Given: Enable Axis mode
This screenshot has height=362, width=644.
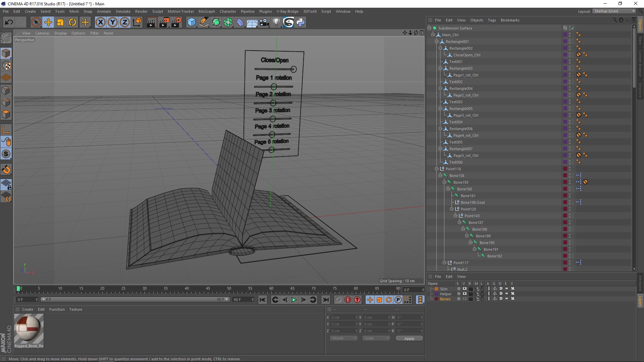Looking at the screenshot, I should (6, 130).
